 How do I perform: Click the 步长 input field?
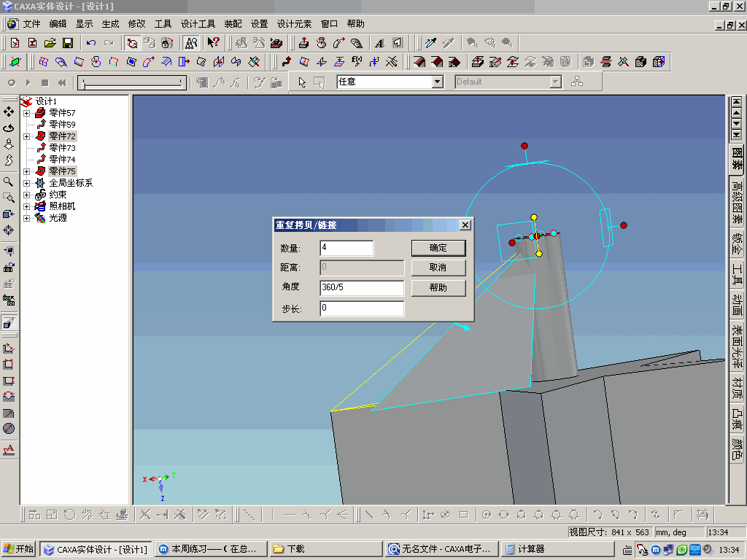[x=362, y=308]
